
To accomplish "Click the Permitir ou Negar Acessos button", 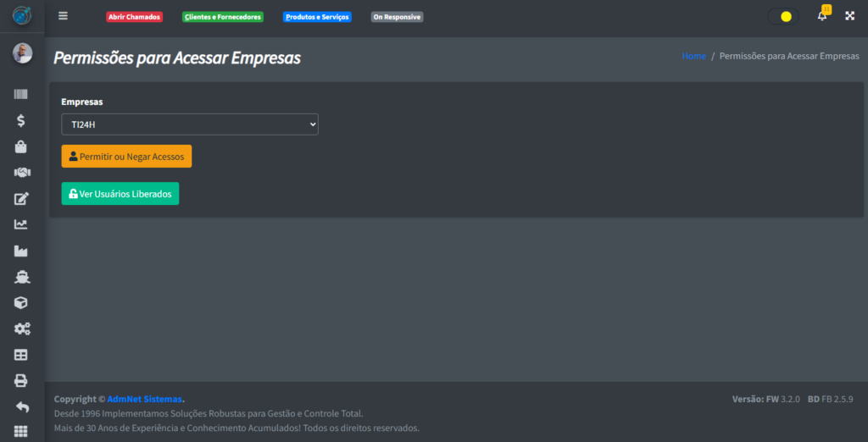I will 126,157.
